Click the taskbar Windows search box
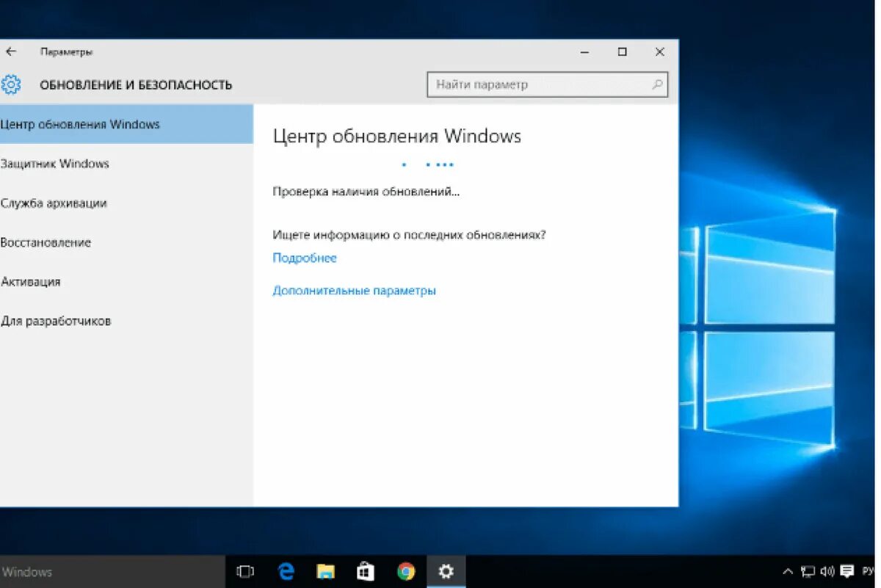Screen dimensions: 881x588 (112, 571)
